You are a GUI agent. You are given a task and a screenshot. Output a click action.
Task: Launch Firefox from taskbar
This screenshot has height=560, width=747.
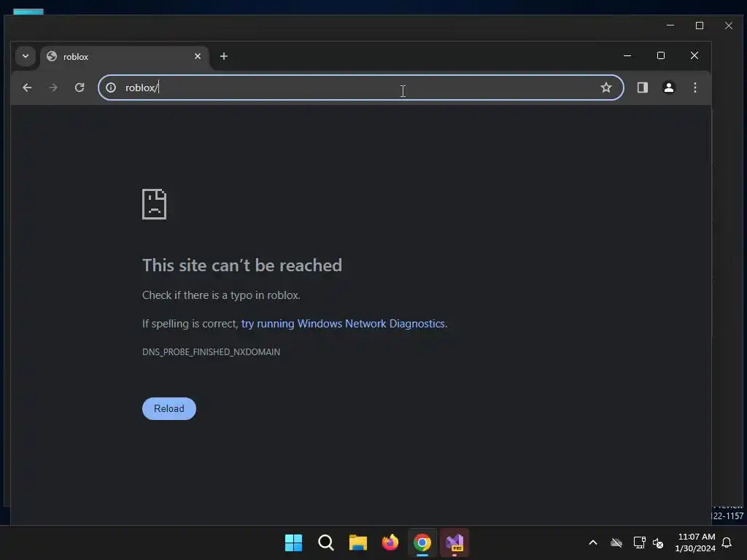pyautogui.click(x=390, y=542)
